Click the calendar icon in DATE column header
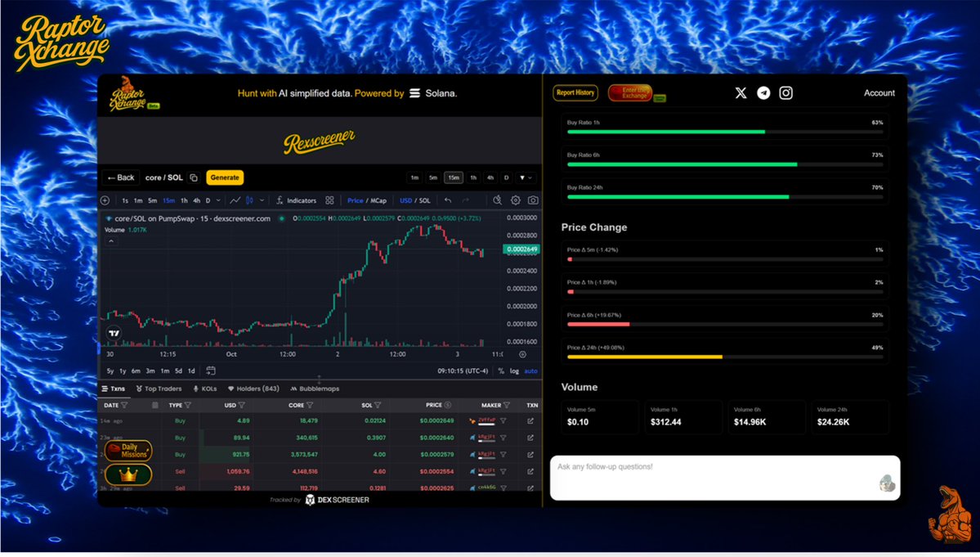980x557 pixels. tap(155, 405)
